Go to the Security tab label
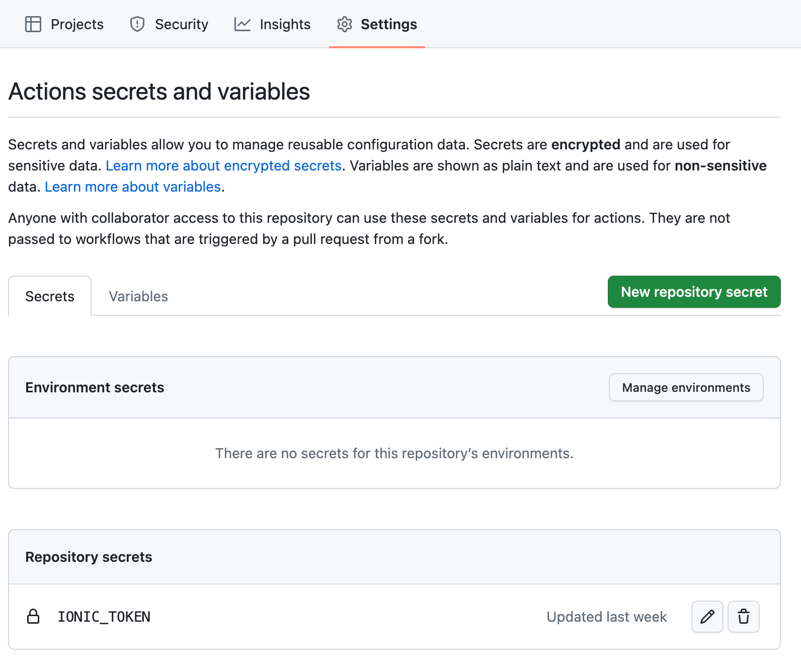This screenshot has height=672, width=801. click(x=181, y=24)
